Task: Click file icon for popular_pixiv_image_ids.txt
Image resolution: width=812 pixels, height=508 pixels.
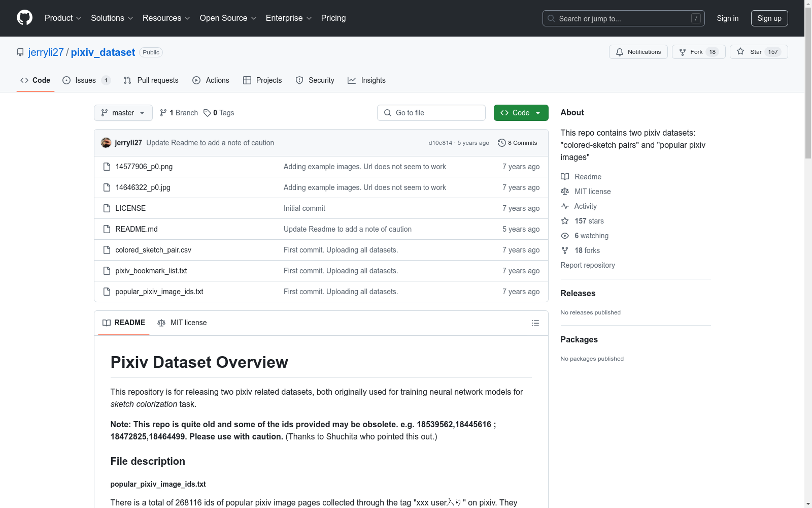Action: pyautogui.click(x=107, y=292)
